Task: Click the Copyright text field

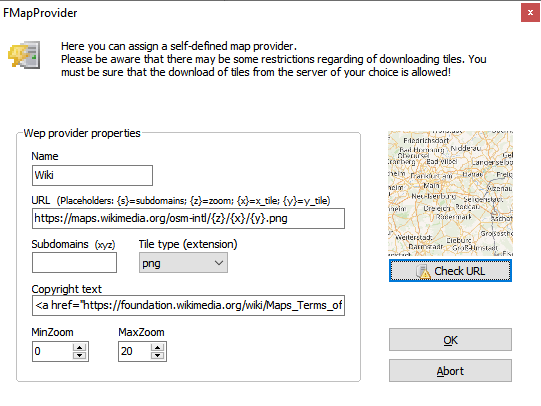Action: point(188,305)
